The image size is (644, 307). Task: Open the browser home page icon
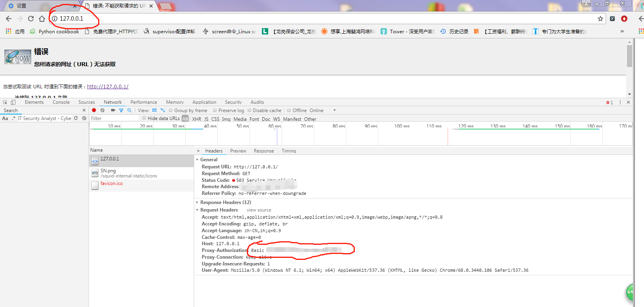click(x=42, y=19)
